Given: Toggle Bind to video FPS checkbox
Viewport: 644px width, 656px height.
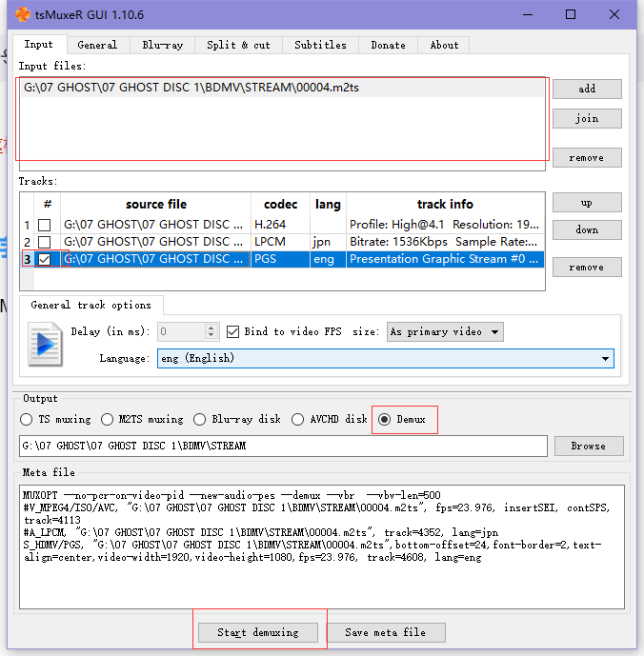Looking at the screenshot, I should 233,332.
